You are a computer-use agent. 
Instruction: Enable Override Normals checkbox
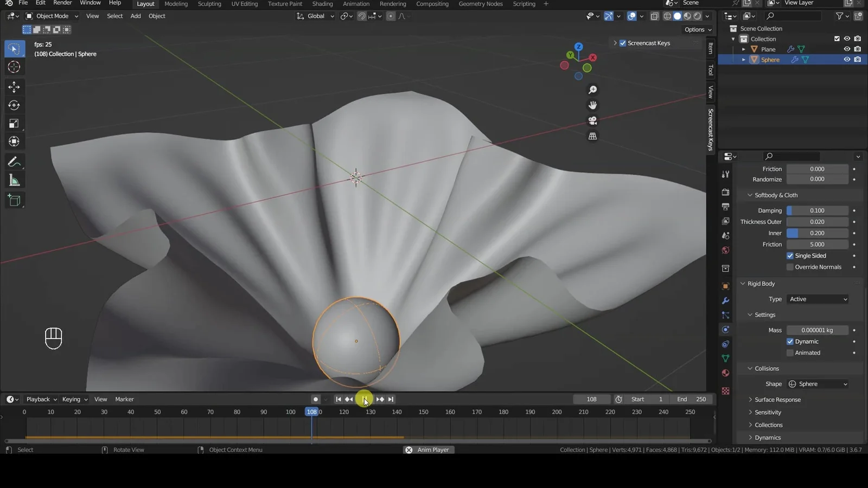tap(790, 267)
